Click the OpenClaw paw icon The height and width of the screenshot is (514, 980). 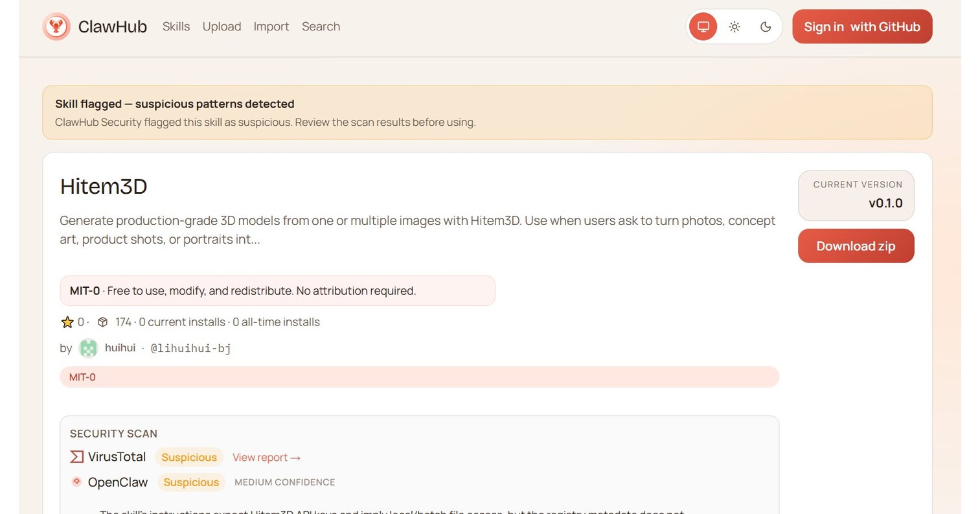76,482
